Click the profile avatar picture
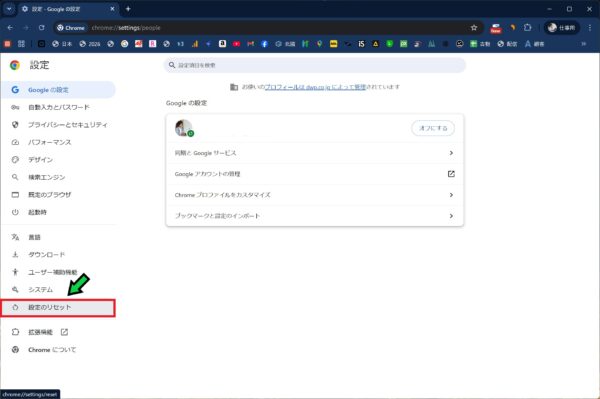The width and height of the screenshot is (600, 399). click(184, 128)
